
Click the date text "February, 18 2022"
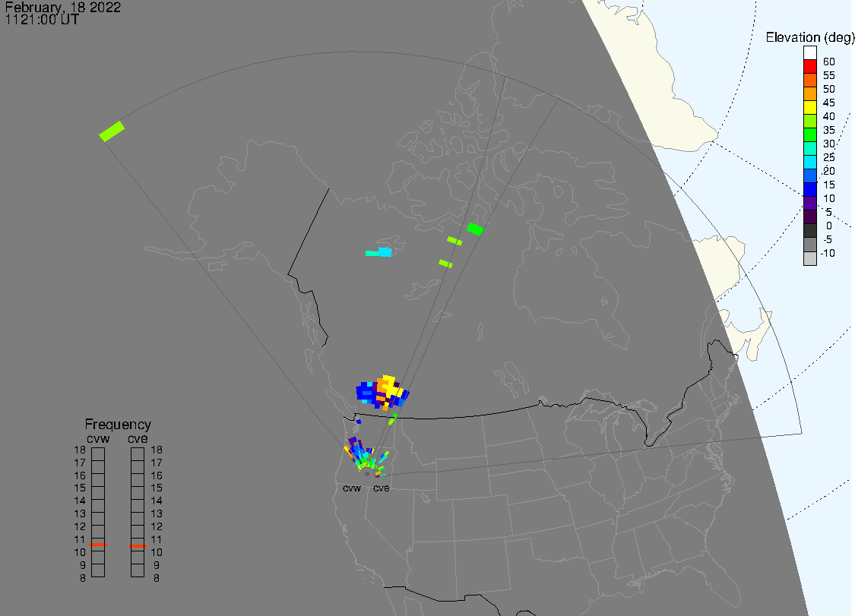[63, 8]
